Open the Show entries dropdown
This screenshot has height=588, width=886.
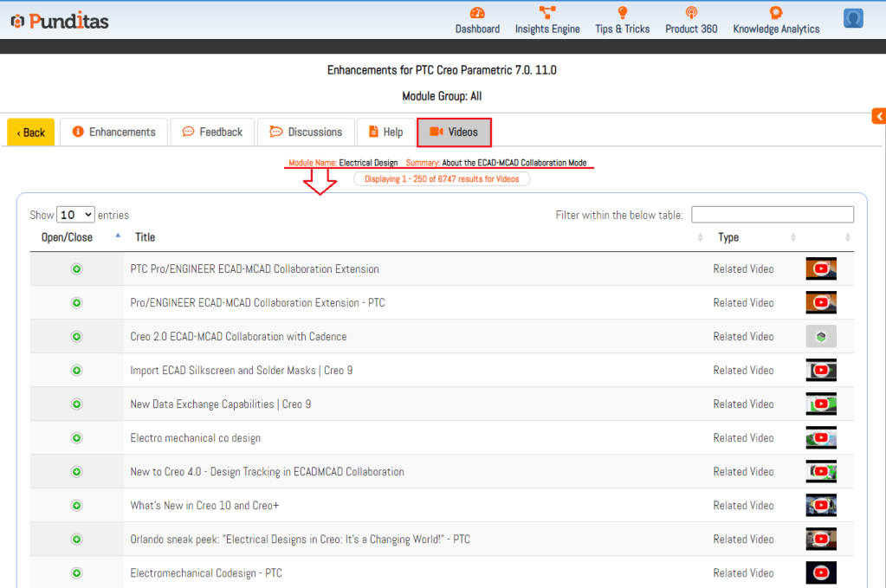[x=75, y=215]
